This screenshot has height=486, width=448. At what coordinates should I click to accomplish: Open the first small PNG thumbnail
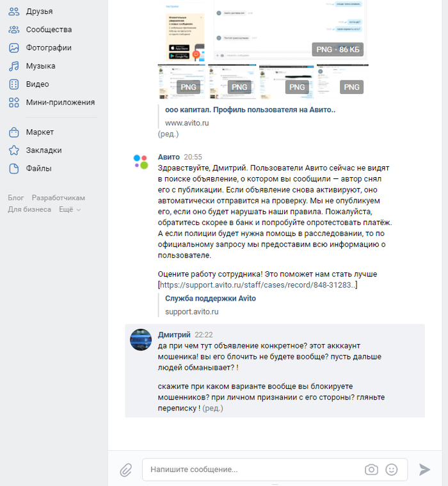[x=182, y=82]
